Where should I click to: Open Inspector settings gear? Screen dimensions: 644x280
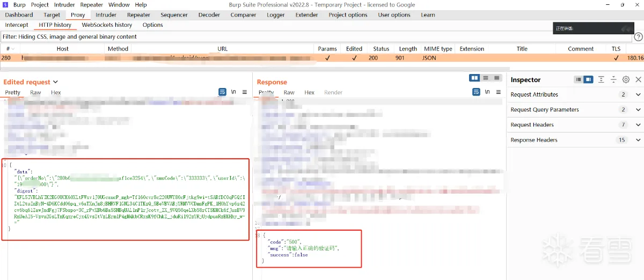point(626,79)
